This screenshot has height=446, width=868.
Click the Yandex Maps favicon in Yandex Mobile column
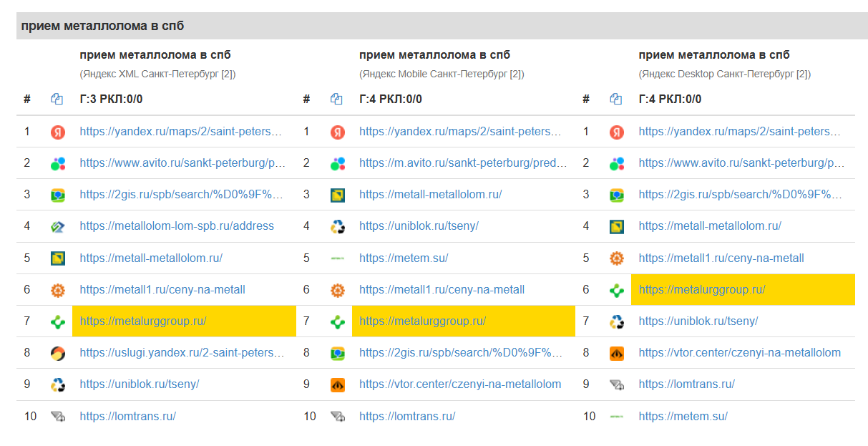tap(338, 132)
